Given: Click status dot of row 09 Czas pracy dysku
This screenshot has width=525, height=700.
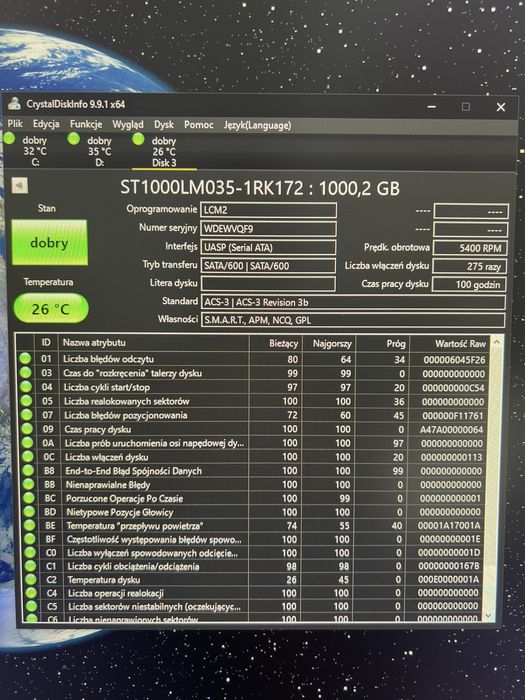Looking at the screenshot, I should pyautogui.click(x=27, y=429).
